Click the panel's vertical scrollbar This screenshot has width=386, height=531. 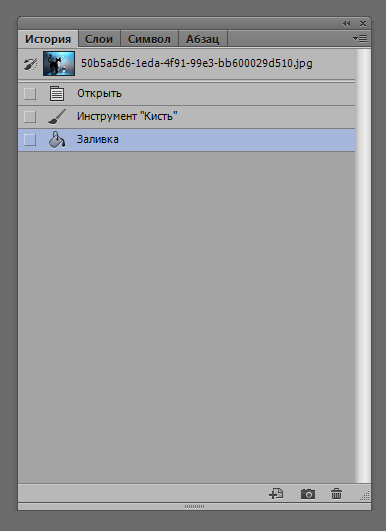pyautogui.click(x=363, y=266)
